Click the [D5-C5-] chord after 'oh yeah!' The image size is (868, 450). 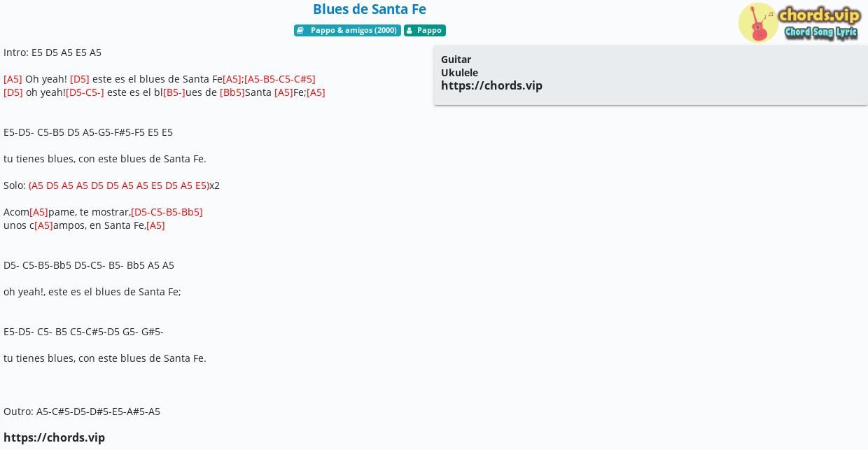(x=85, y=92)
